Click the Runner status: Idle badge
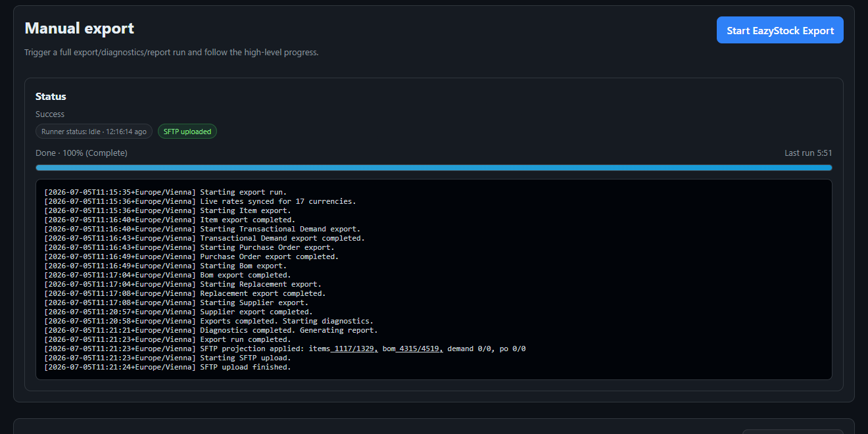This screenshot has height=434, width=868. 94,132
